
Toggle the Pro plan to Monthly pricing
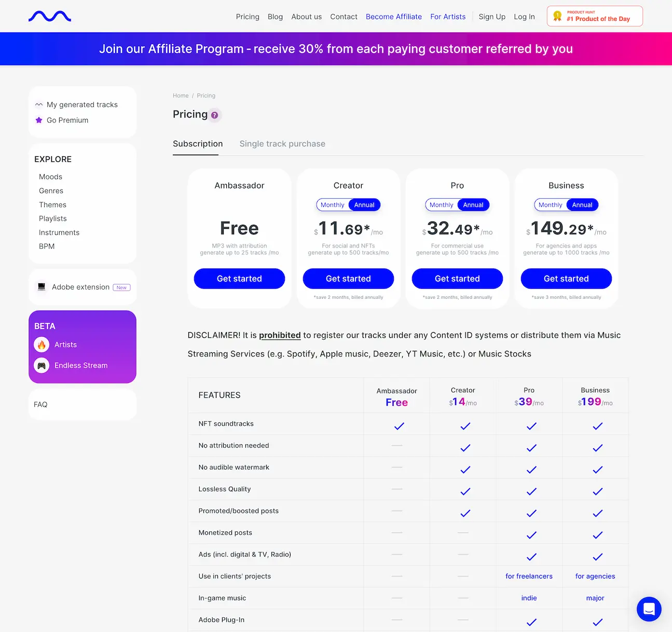pyautogui.click(x=441, y=204)
